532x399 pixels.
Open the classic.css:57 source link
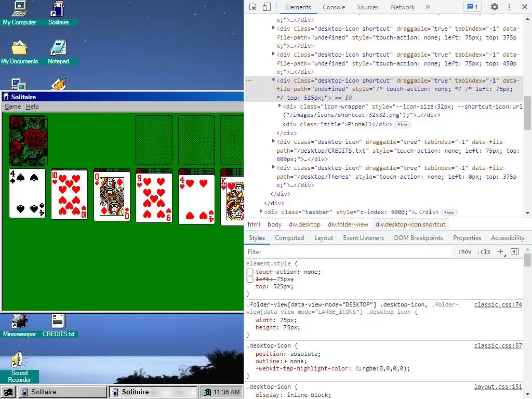(498, 345)
